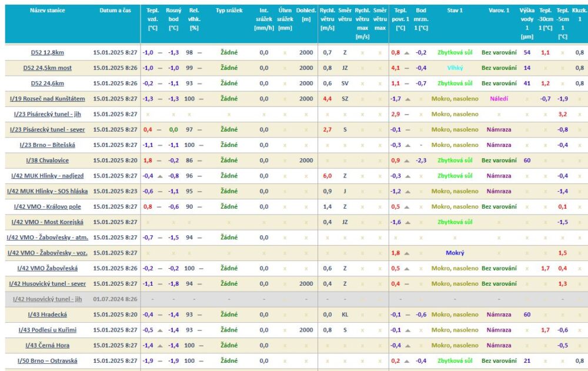Viewport: 588px width, 371px height.
Task: Click surface temperature arrow for I/43 Černá Hora
Action: pyautogui.click(x=407, y=346)
